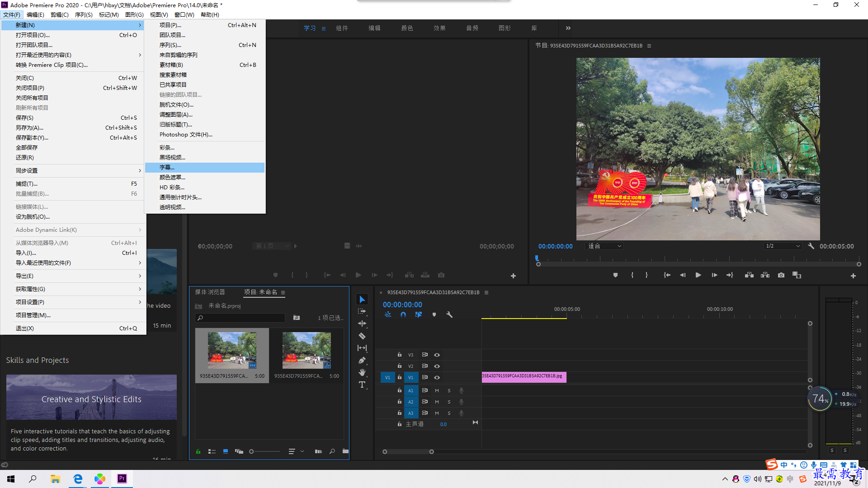Expand 同步设置 submenu
Image resolution: width=868 pixels, height=488 pixels.
(73, 171)
